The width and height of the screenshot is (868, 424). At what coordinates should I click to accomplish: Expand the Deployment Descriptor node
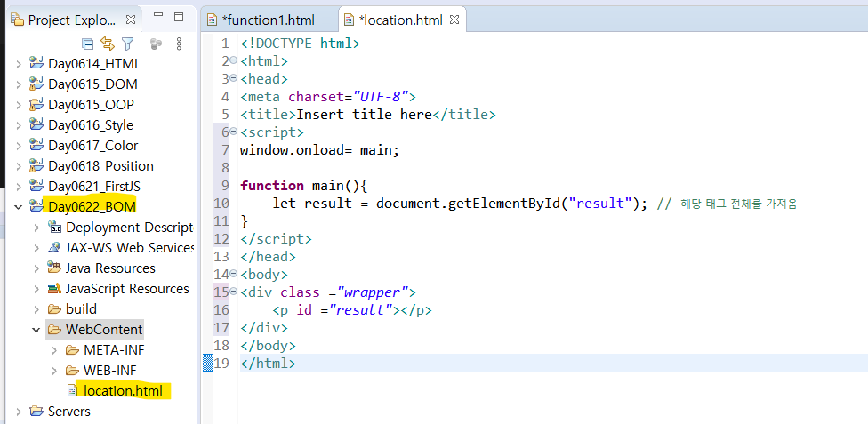pyautogui.click(x=36, y=228)
